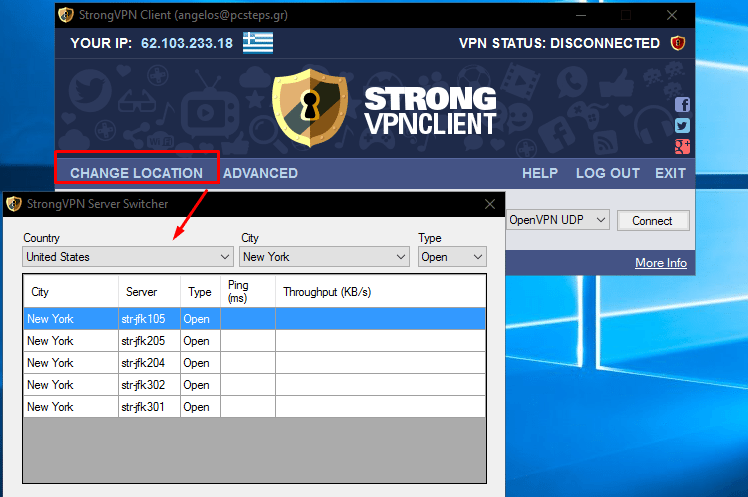The height and width of the screenshot is (497, 748).
Task: Click the StrongVPN Server Switcher title text
Action: click(97, 204)
